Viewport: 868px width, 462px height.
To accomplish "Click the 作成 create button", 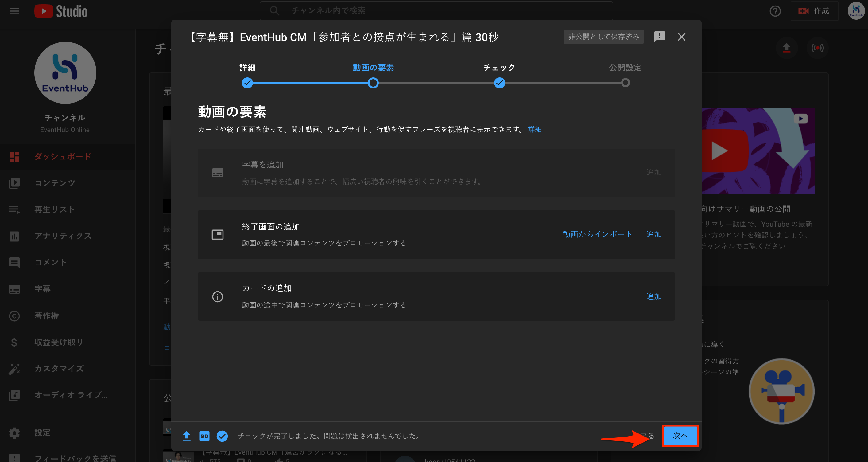I will 814,11.
